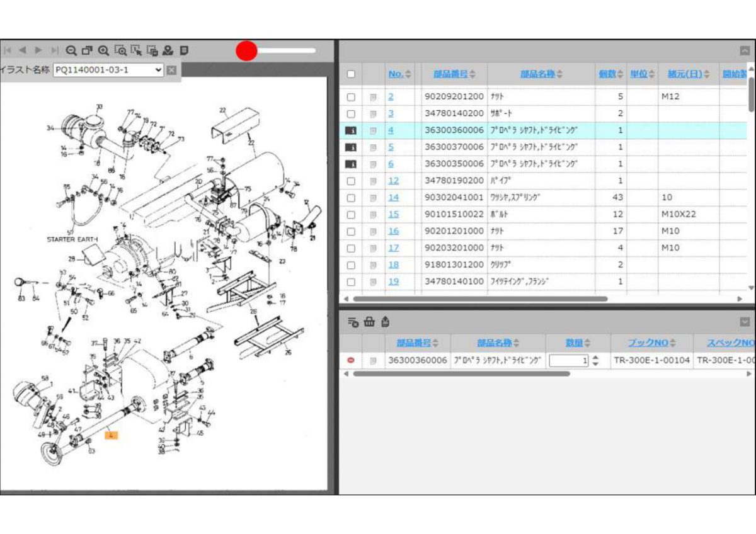
Task: Click the shopping basket icon
Action: coord(369,322)
